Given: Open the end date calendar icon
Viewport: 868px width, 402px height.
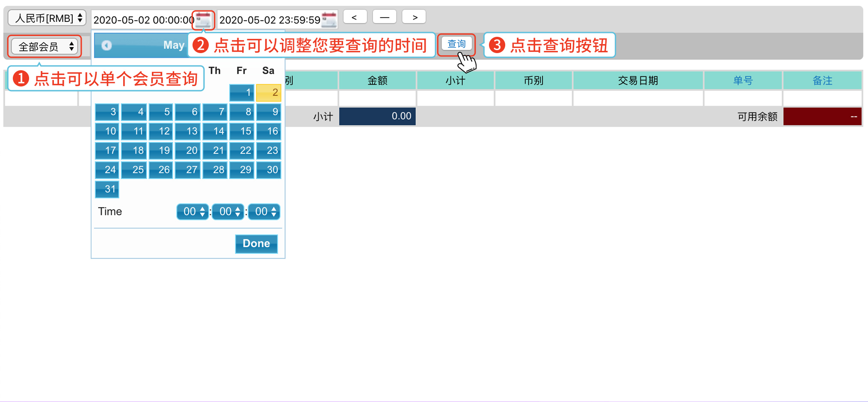Looking at the screenshot, I should (x=329, y=20).
